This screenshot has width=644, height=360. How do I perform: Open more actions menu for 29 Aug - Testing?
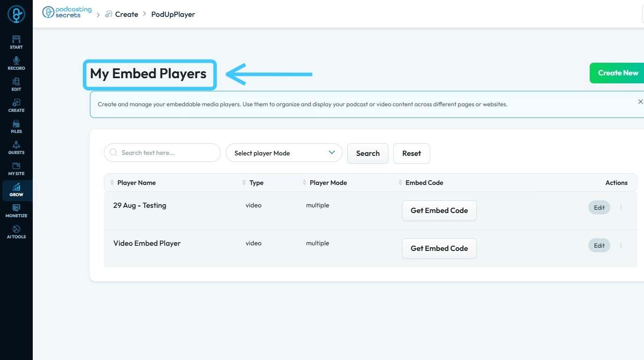click(621, 207)
